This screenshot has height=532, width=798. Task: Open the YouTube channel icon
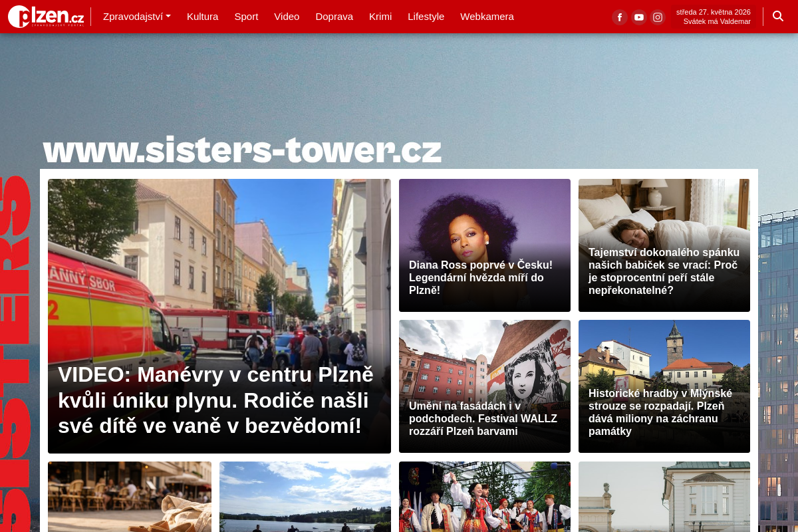click(639, 17)
